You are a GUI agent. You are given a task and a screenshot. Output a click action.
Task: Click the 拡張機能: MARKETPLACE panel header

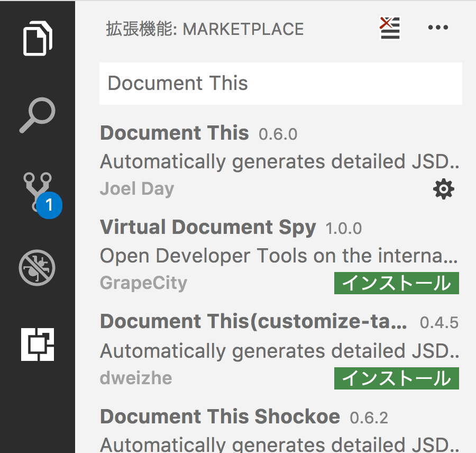pos(205,29)
